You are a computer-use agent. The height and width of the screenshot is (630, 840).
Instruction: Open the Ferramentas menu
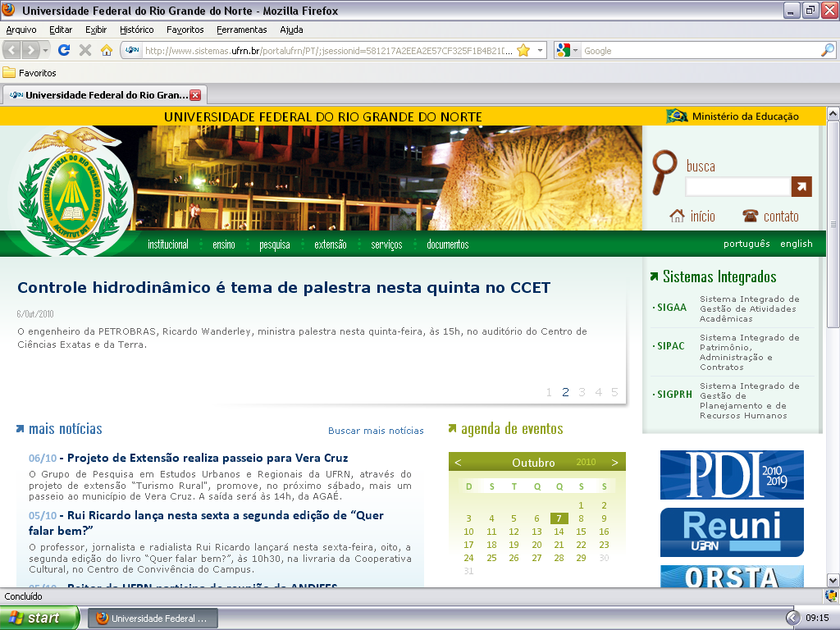pyautogui.click(x=241, y=30)
